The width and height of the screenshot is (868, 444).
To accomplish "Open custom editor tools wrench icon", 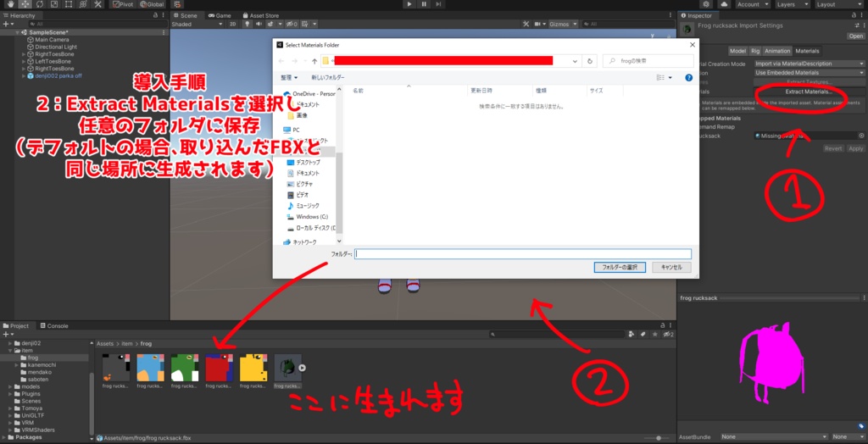I will (97, 4).
